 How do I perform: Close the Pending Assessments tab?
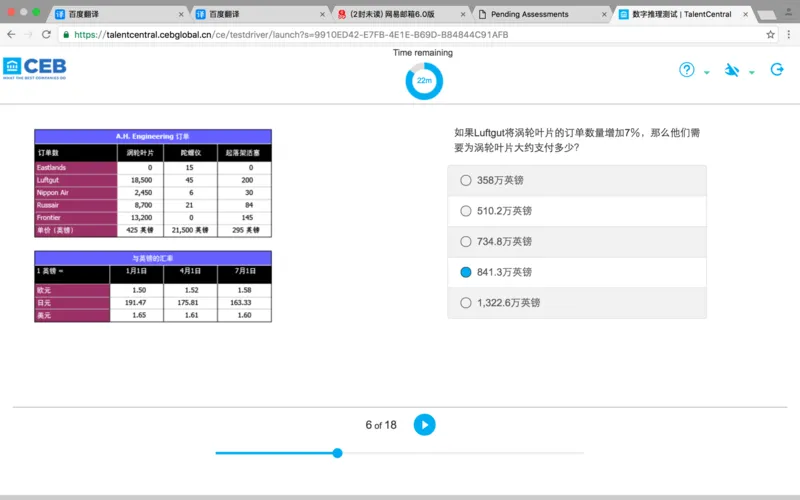tap(604, 14)
